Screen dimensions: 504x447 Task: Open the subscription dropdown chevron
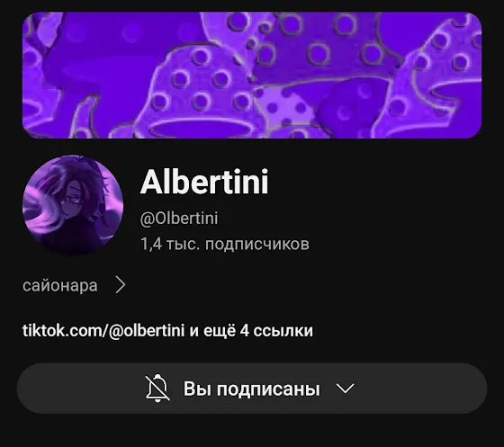click(x=345, y=388)
